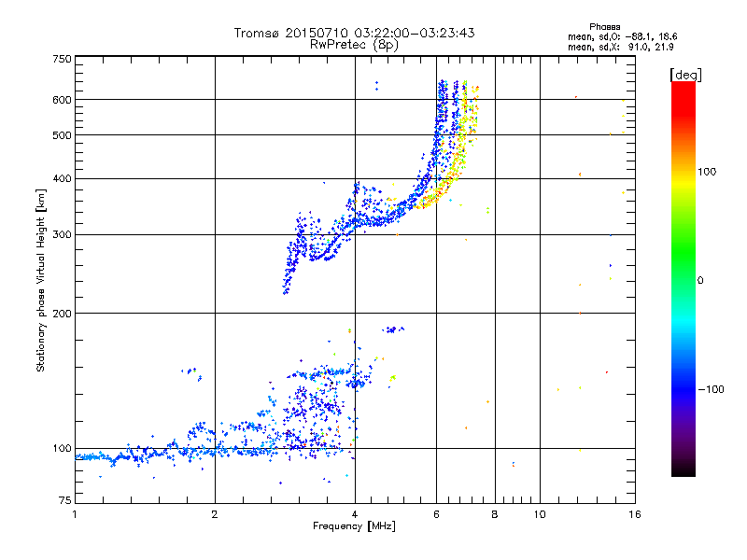Viewport: 747px width, 560px height.
Task: Click the x-axis tick label '6'
Action: 436,514
